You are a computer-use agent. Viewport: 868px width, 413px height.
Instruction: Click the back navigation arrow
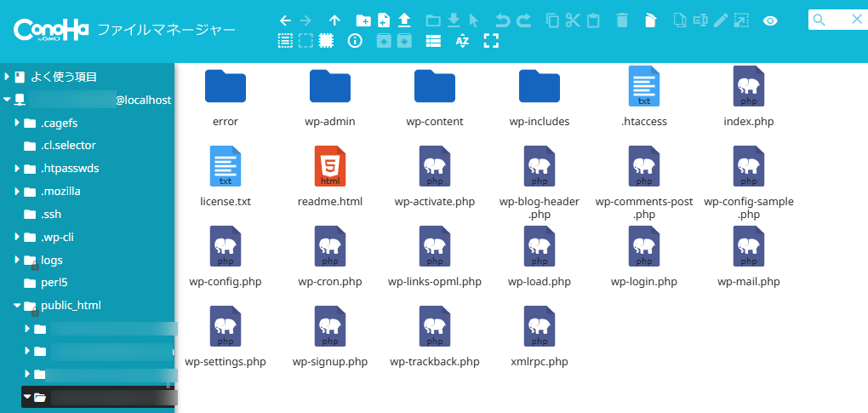click(x=286, y=20)
